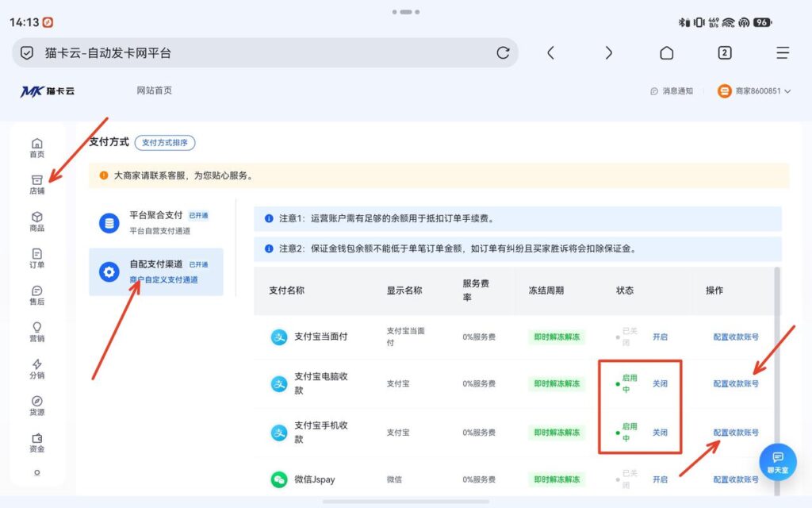Screen dimensions: 812x508
Task: Click the Alipay icon of 支付宝手机收款
Action: (x=279, y=433)
